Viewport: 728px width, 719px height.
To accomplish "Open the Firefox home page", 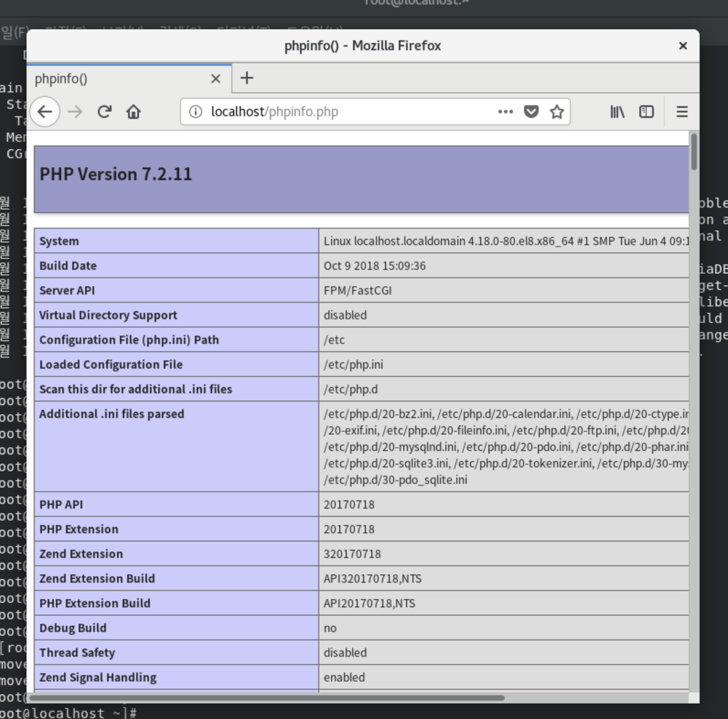I will [134, 112].
